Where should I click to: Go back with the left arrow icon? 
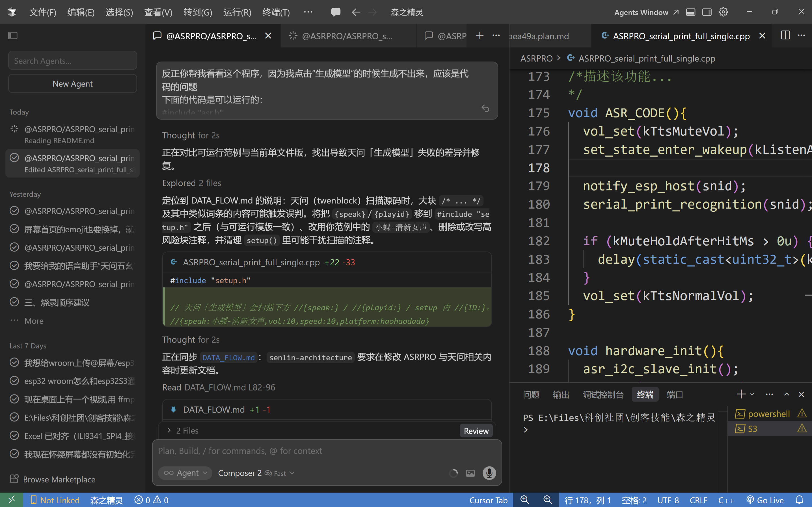click(x=356, y=12)
